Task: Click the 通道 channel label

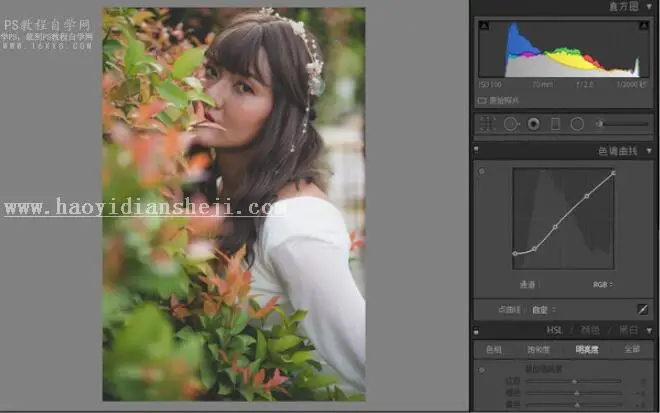Action: (x=527, y=285)
